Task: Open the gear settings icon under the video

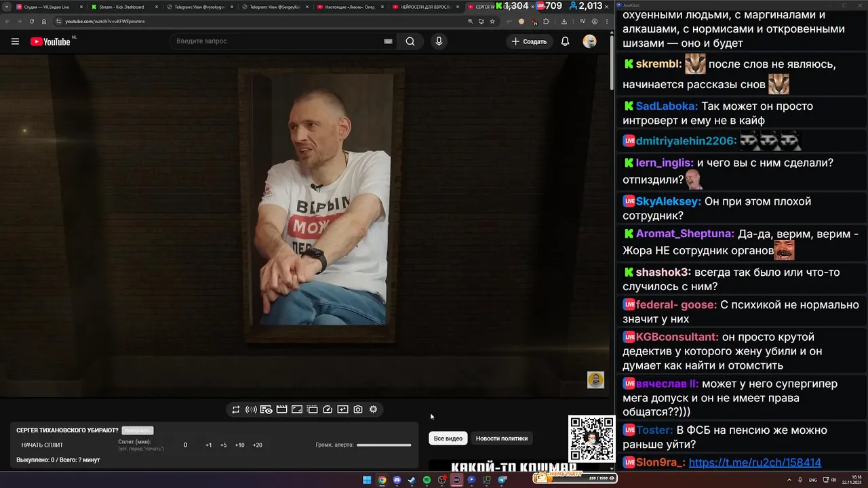Action: (x=373, y=409)
